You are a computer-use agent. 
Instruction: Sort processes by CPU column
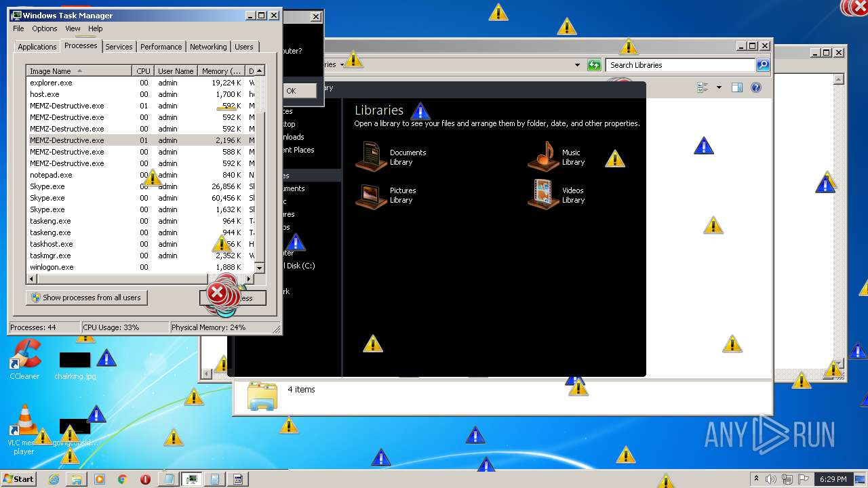142,71
